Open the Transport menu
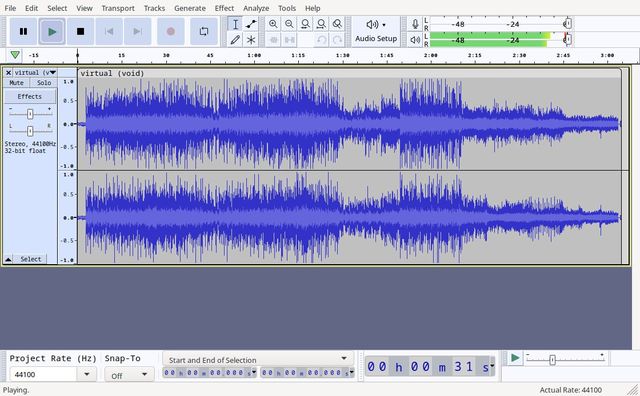Screen dimensions: 640x396 [x=118, y=8]
